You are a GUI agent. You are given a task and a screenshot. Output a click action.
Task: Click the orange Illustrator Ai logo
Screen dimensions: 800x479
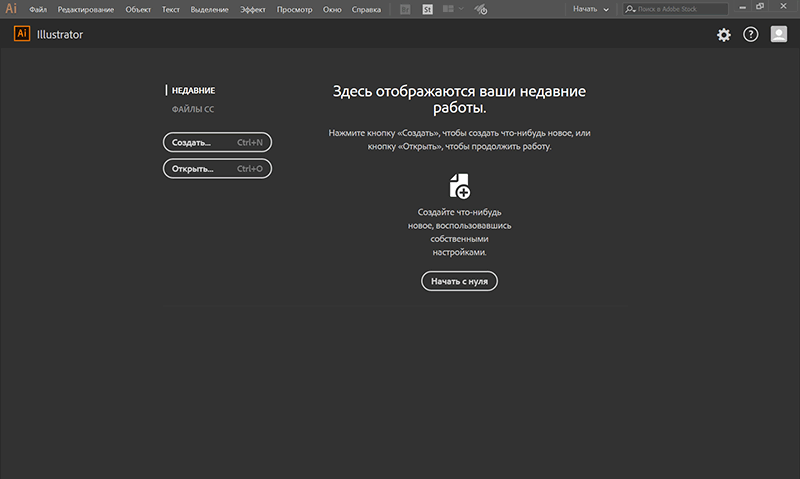(22, 34)
